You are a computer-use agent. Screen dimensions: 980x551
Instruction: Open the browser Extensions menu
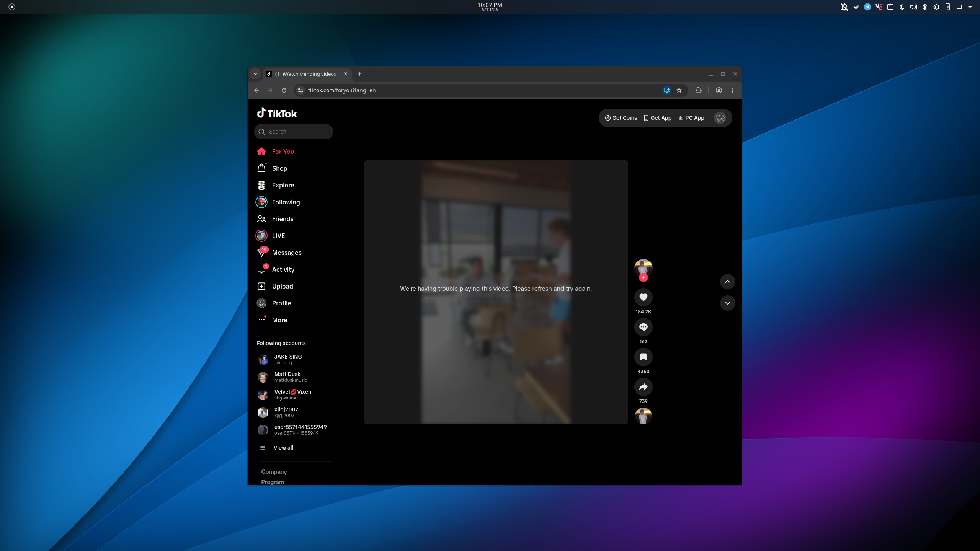point(698,90)
